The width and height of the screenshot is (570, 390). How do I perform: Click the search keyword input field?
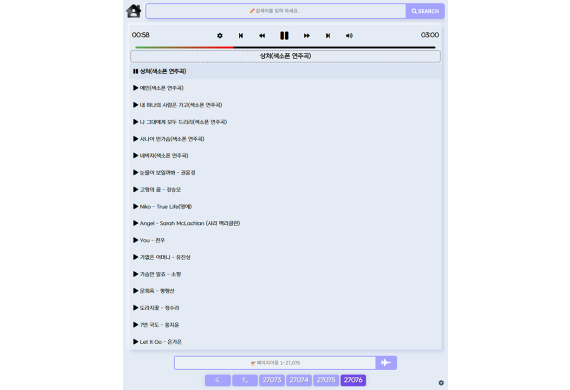276,11
